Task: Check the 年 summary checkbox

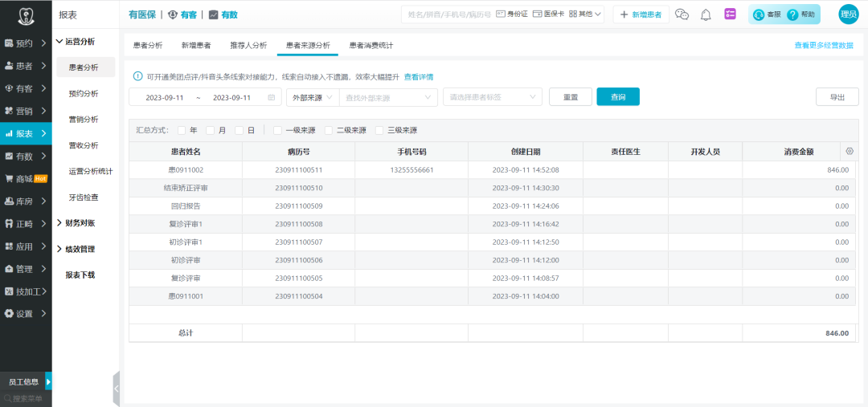Action: pos(182,131)
